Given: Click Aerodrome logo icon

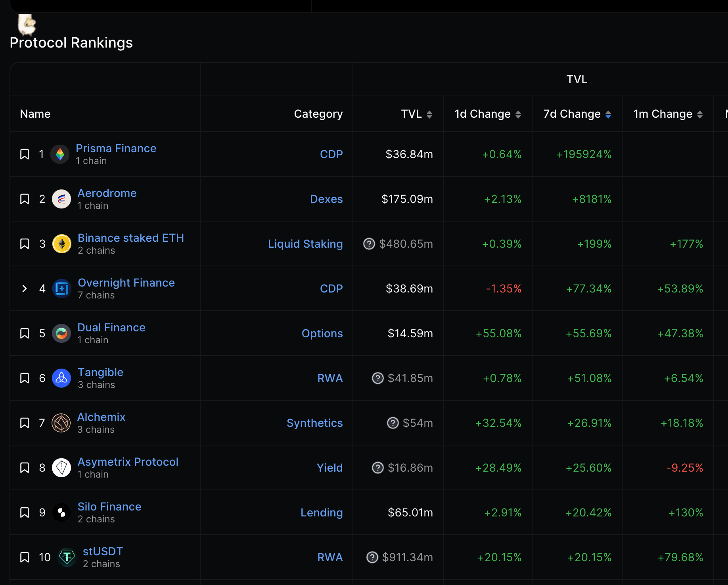Looking at the screenshot, I should pyautogui.click(x=61, y=199).
